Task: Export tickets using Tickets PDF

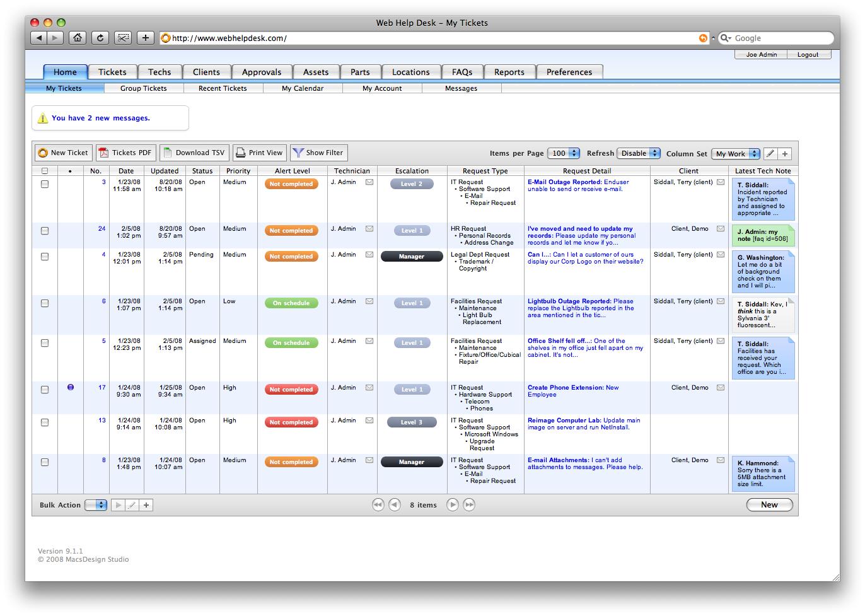Action: coord(125,153)
